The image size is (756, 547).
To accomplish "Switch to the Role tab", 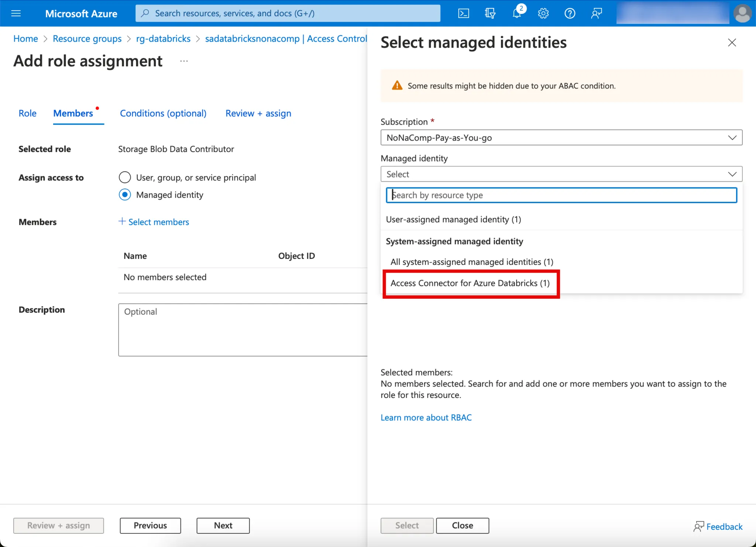I will [x=27, y=113].
